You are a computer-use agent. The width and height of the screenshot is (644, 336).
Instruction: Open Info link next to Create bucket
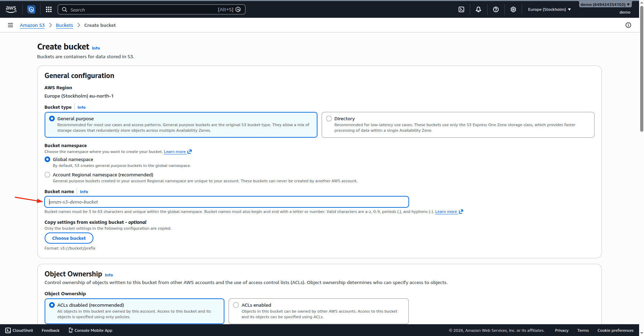(96, 48)
